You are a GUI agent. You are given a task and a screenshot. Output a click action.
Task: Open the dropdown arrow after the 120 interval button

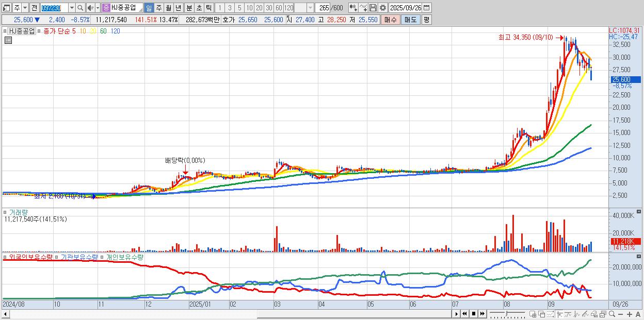(310, 8)
